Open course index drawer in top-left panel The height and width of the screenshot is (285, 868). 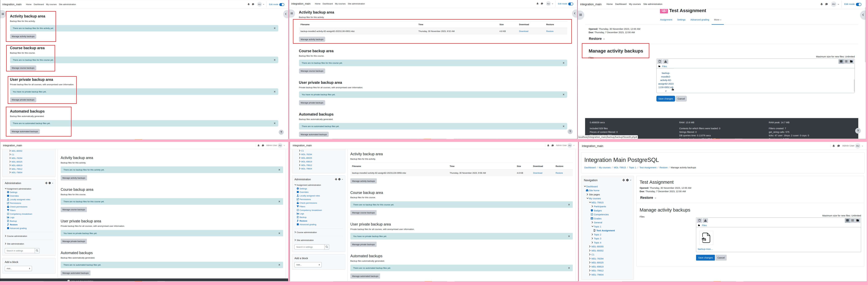coord(3,14)
